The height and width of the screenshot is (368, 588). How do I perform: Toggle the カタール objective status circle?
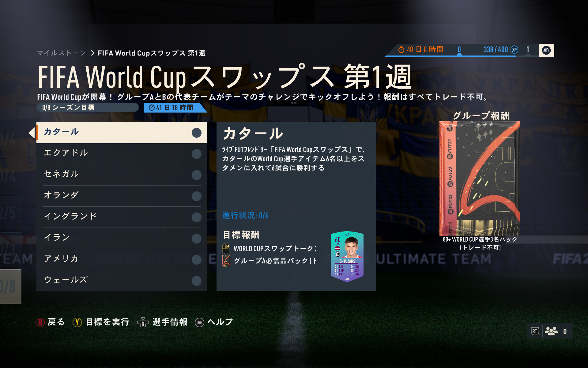(196, 133)
